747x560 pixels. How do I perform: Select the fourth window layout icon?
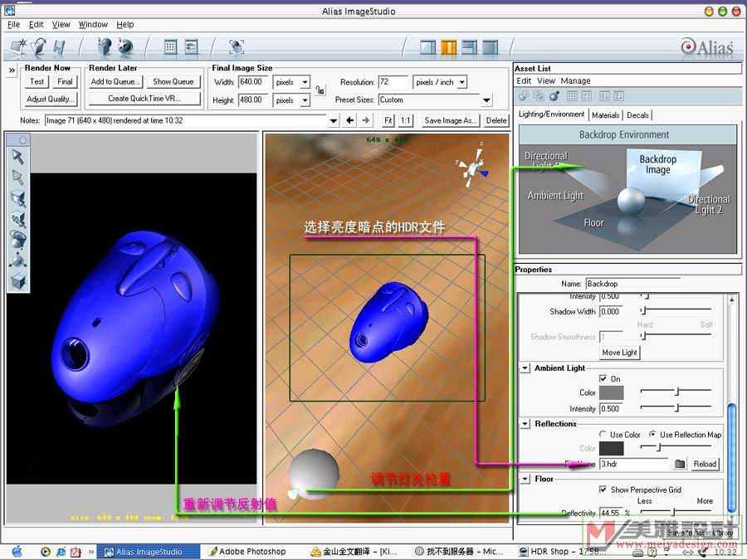pos(490,47)
